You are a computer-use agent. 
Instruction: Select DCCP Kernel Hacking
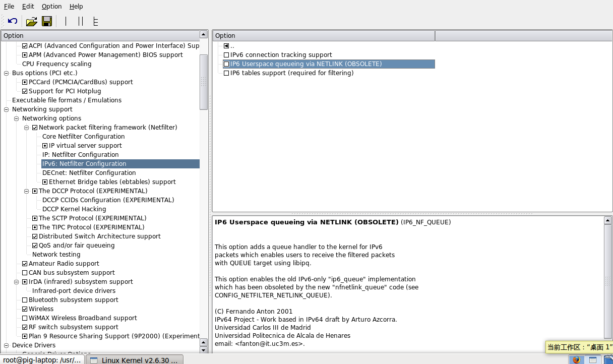74,209
